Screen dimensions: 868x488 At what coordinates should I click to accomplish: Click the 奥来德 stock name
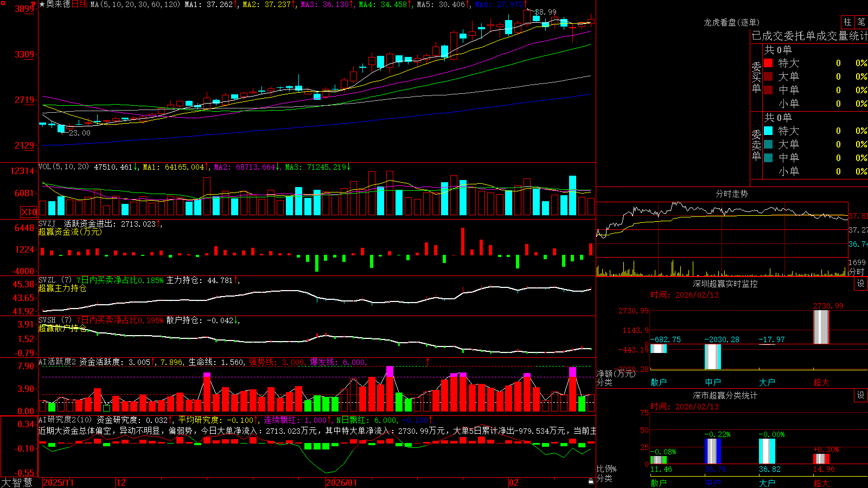[x=58, y=4]
